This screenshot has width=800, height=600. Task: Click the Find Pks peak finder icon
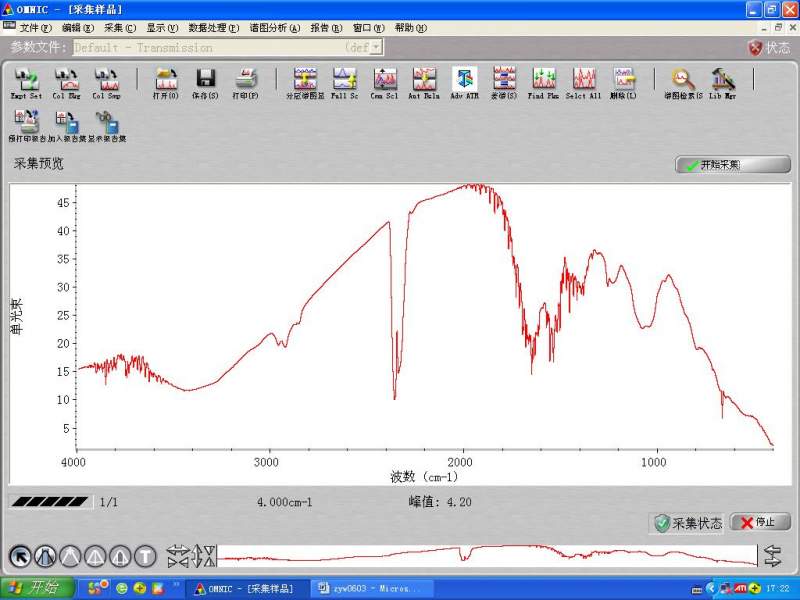point(543,83)
